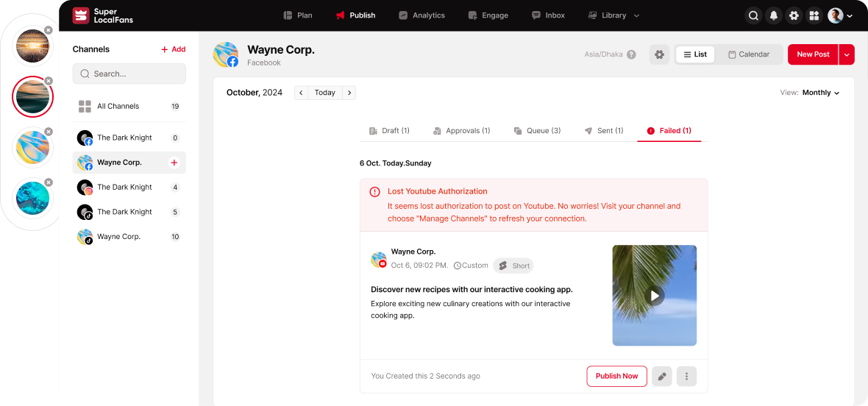
Task: Click the pencil edit icon on post
Action: (x=662, y=376)
